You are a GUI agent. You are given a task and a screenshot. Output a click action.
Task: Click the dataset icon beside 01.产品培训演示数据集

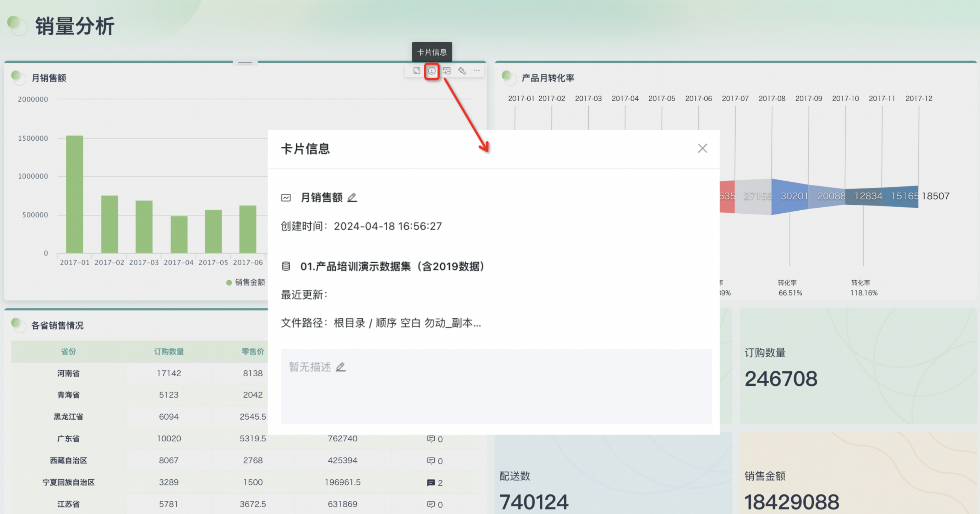286,266
